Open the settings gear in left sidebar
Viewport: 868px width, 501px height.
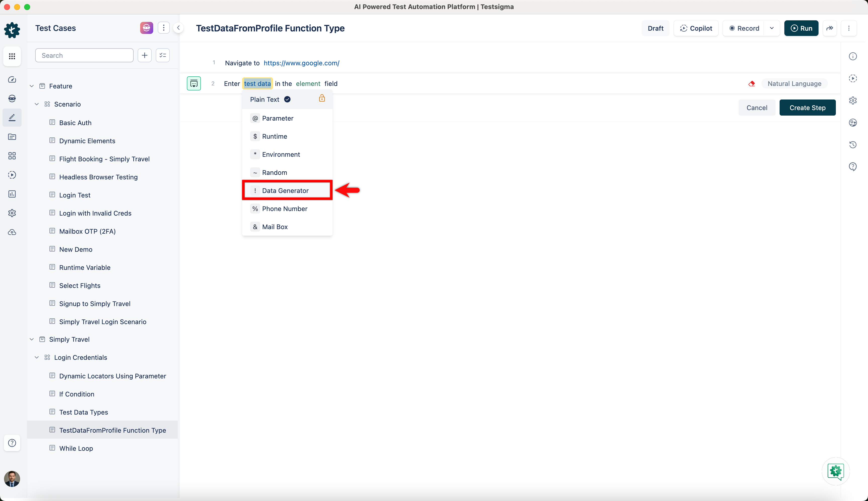[12, 213]
